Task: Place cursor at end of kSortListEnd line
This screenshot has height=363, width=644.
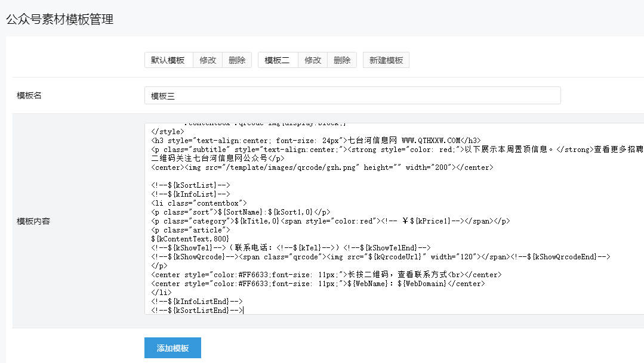Action: pyautogui.click(x=244, y=311)
